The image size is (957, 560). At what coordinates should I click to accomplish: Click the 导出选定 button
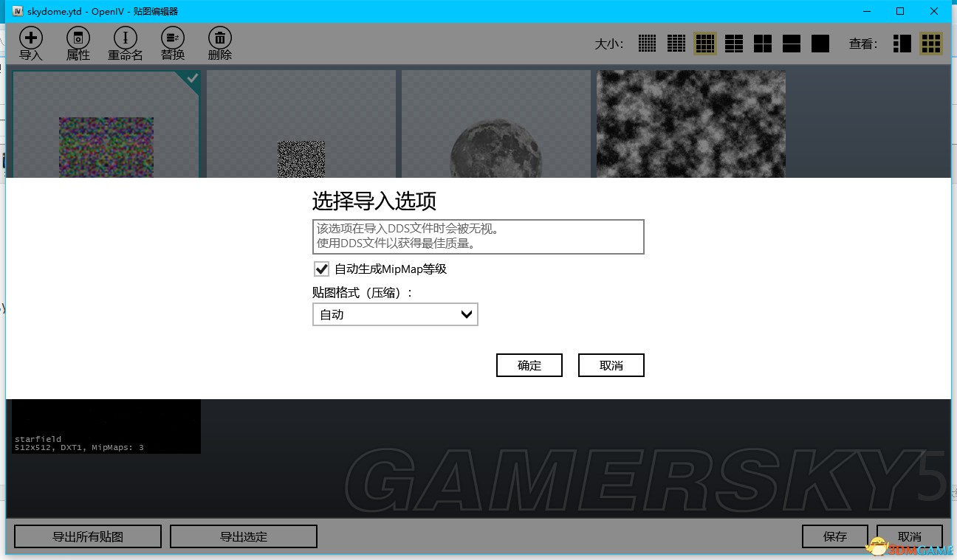(x=244, y=536)
